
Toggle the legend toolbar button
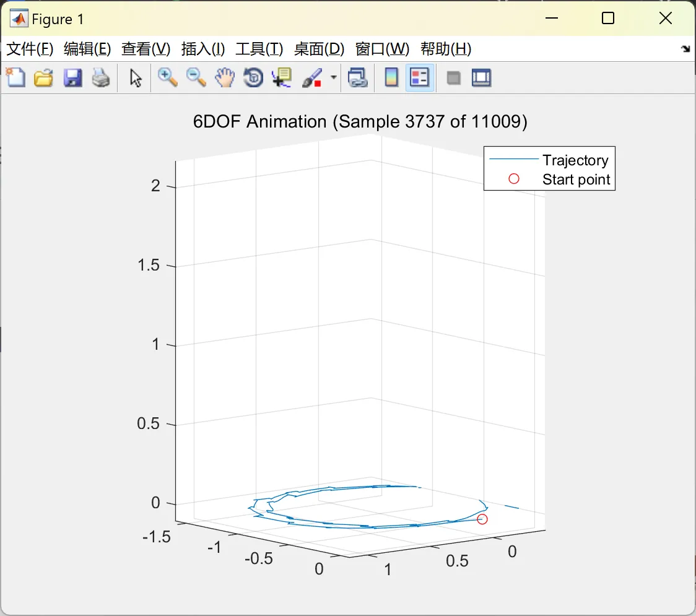click(419, 77)
